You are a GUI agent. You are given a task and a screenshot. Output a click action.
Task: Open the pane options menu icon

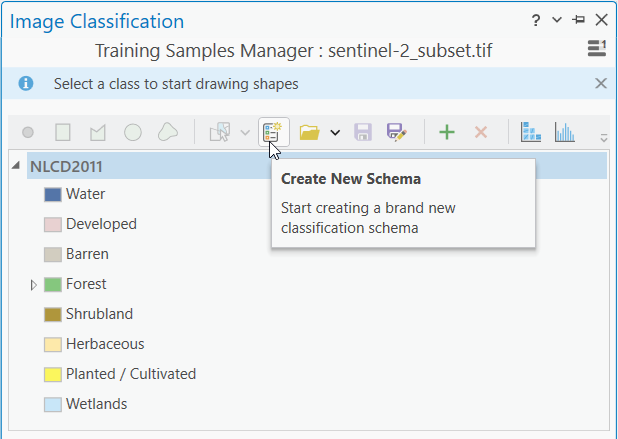click(x=596, y=47)
